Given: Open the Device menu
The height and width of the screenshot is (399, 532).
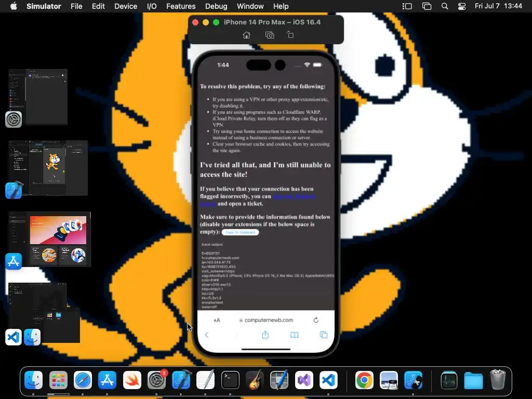Looking at the screenshot, I should tap(126, 6).
